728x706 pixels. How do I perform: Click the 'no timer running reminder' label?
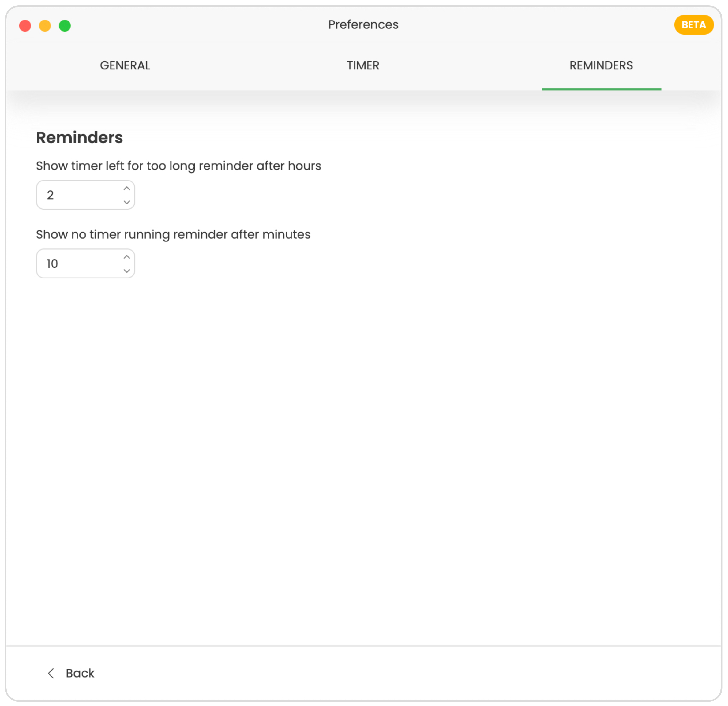click(x=173, y=235)
